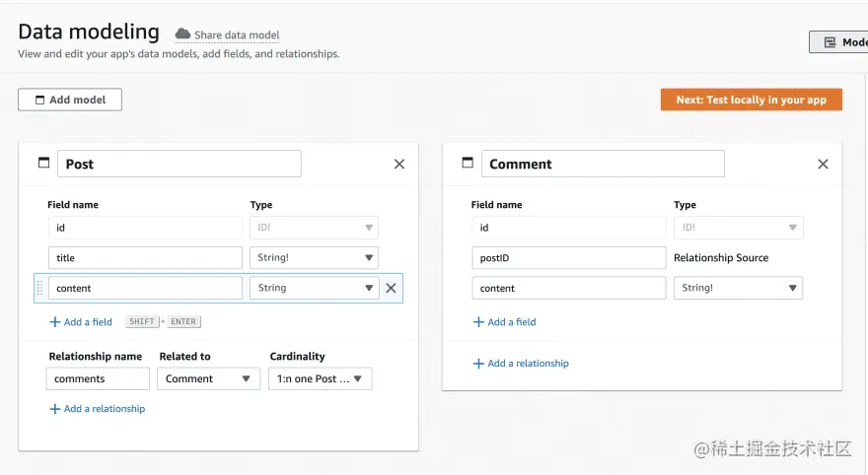The image size is (868, 475).
Task: Open the Share data model link
Action: (x=237, y=35)
